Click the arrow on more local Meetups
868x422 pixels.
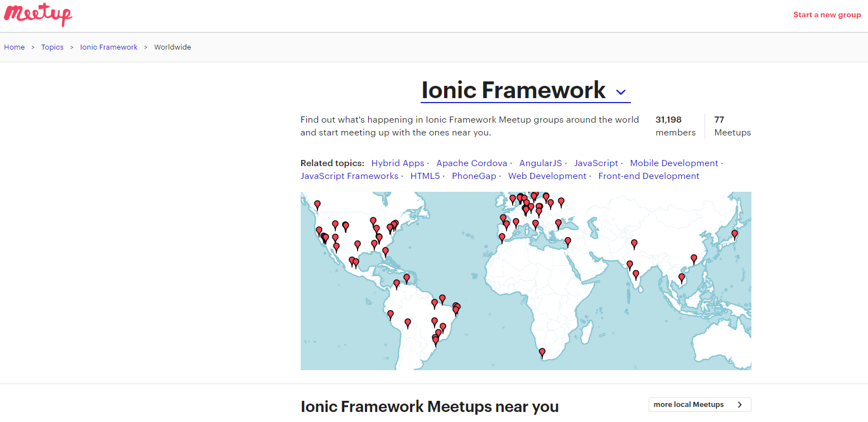[740, 405]
